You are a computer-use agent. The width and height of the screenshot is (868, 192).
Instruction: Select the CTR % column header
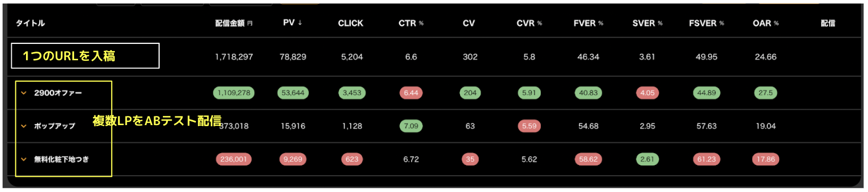411,23
